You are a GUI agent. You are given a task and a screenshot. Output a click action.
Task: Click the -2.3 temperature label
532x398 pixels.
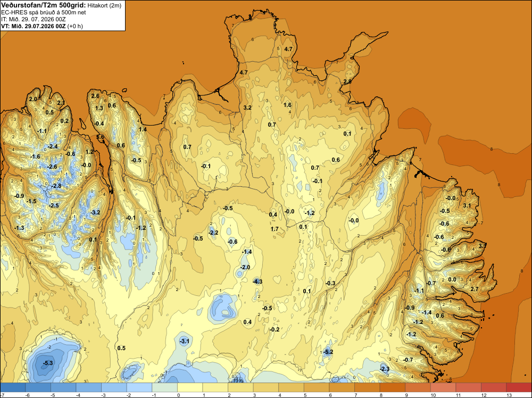click(385, 369)
